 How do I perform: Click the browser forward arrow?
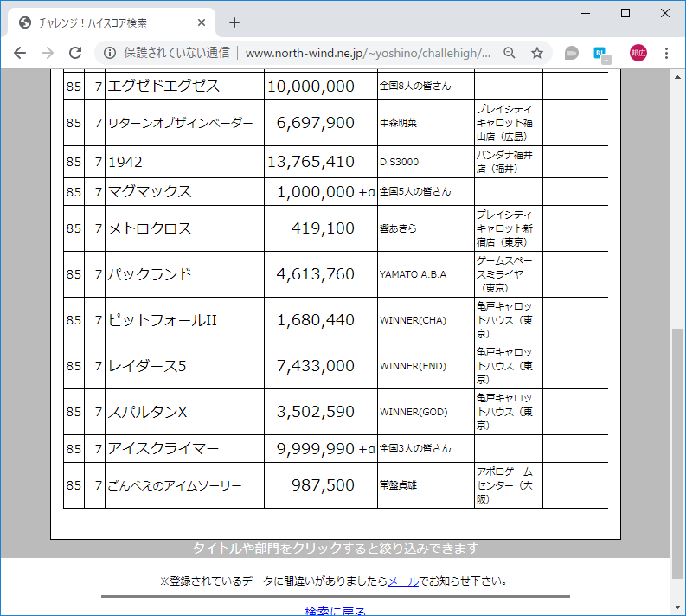[48, 53]
